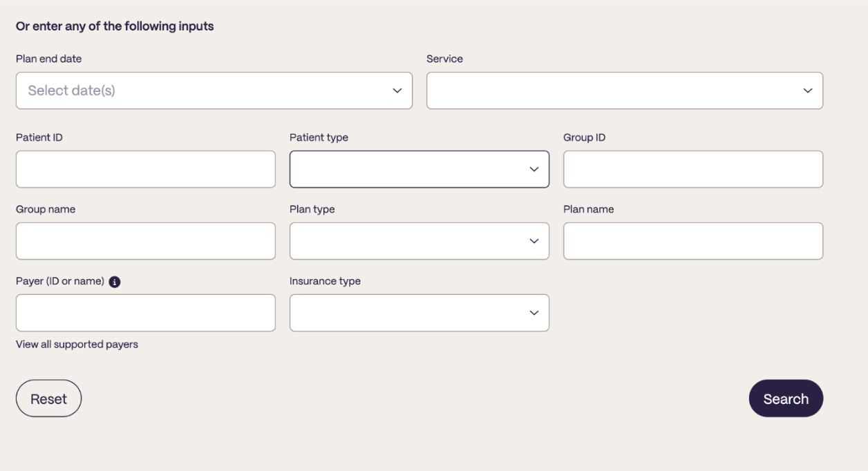Click the Plan end date chevron arrow
Screen dimensions: 868x471
[x=397, y=90]
